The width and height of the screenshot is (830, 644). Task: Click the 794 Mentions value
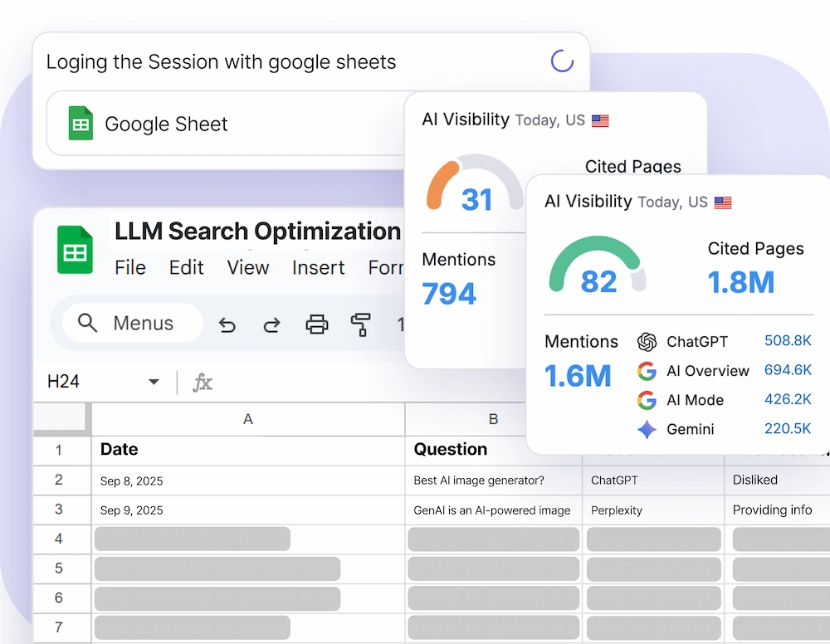click(449, 294)
